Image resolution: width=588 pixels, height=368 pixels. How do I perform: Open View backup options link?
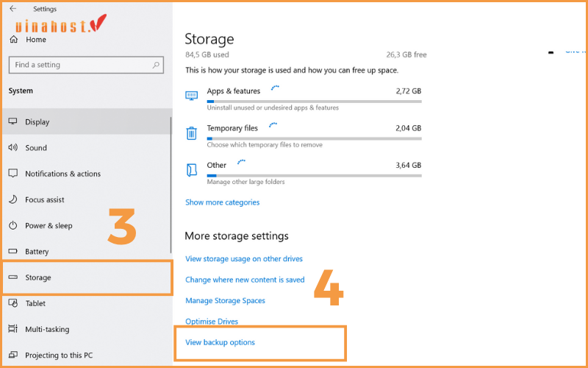[x=220, y=342]
